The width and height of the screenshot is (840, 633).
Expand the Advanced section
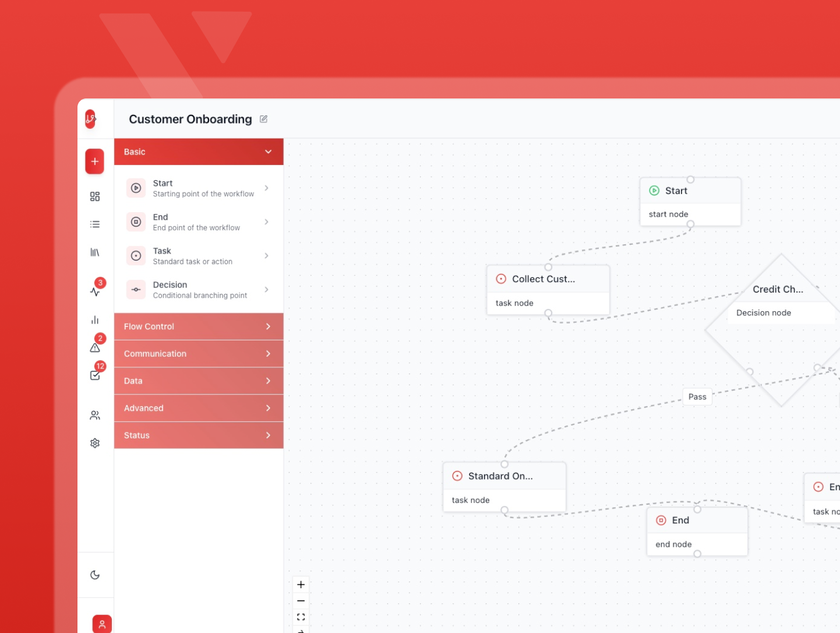(199, 408)
